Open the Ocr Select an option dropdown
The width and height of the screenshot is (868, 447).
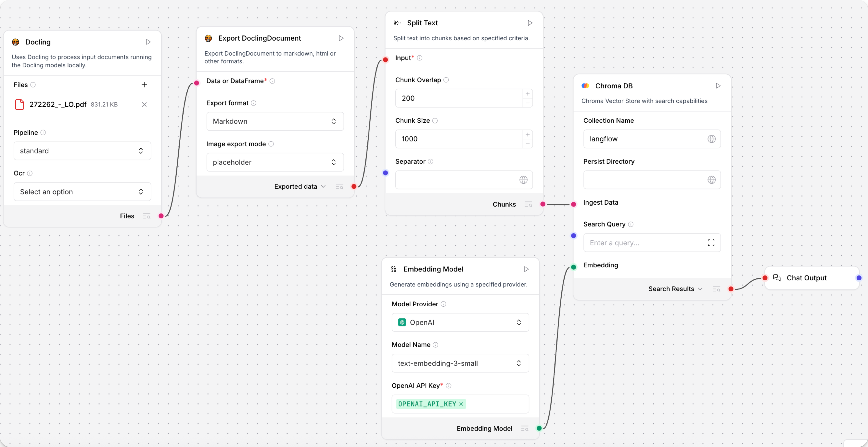point(82,192)
